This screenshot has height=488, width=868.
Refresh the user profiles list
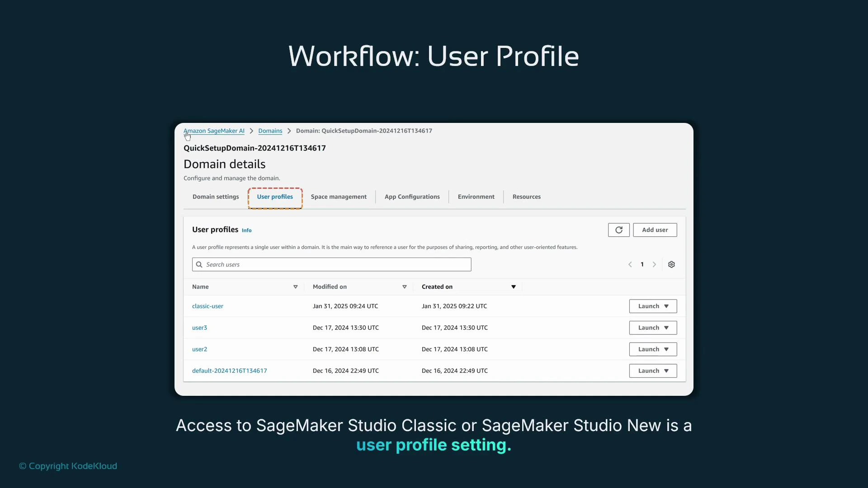point(618,230)
